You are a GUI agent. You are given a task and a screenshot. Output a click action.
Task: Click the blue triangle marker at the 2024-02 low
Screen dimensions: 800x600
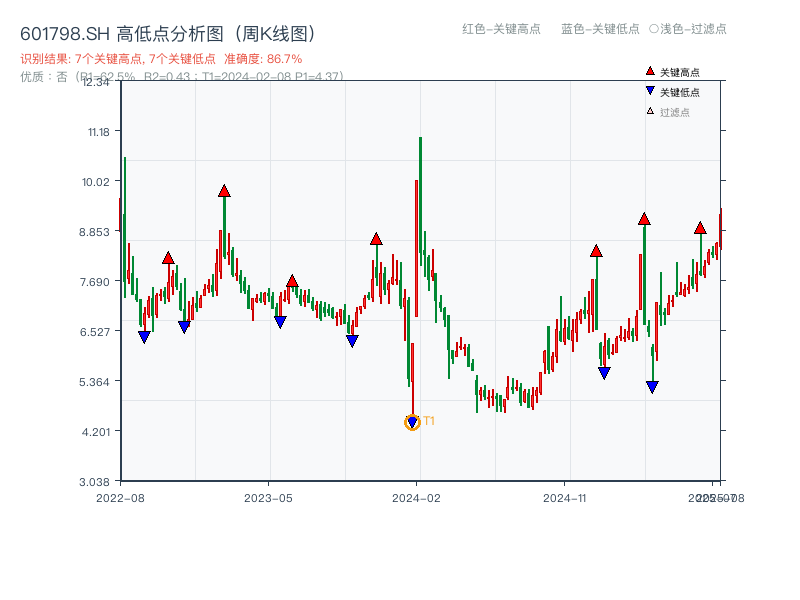click(x=411, y=422)
